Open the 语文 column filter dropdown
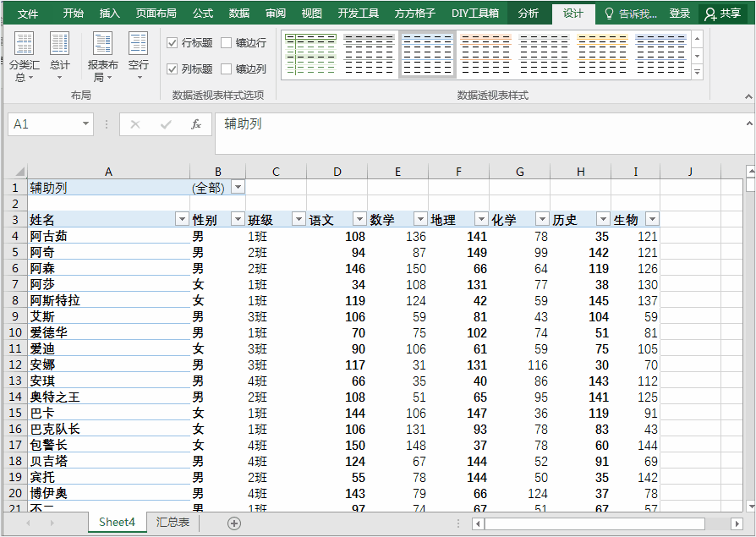 [359, 219]
